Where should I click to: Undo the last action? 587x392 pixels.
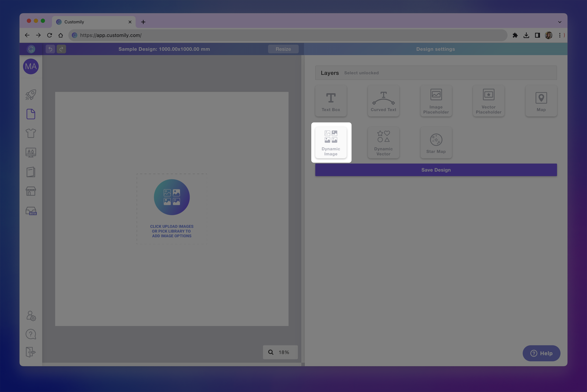(x=50, y=49)
